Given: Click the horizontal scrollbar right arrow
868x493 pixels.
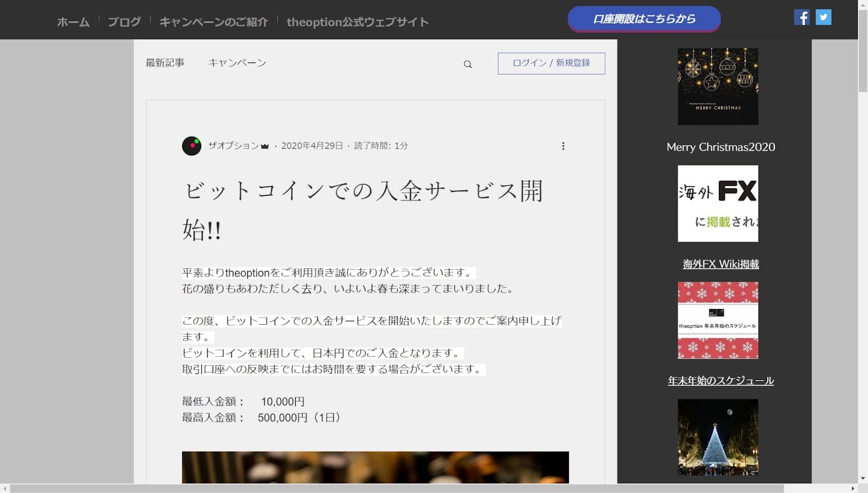Looking at the screenshot, I should [853, 489].
